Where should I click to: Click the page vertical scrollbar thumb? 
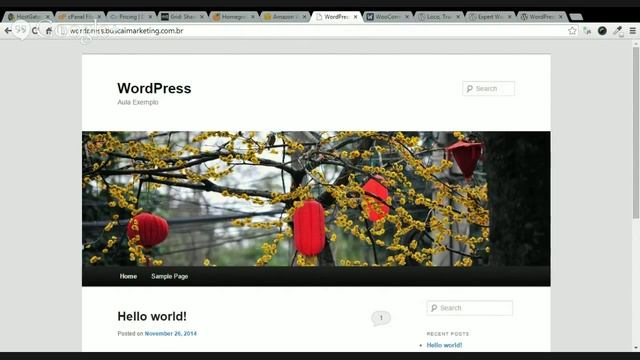(x=636, y=133)
